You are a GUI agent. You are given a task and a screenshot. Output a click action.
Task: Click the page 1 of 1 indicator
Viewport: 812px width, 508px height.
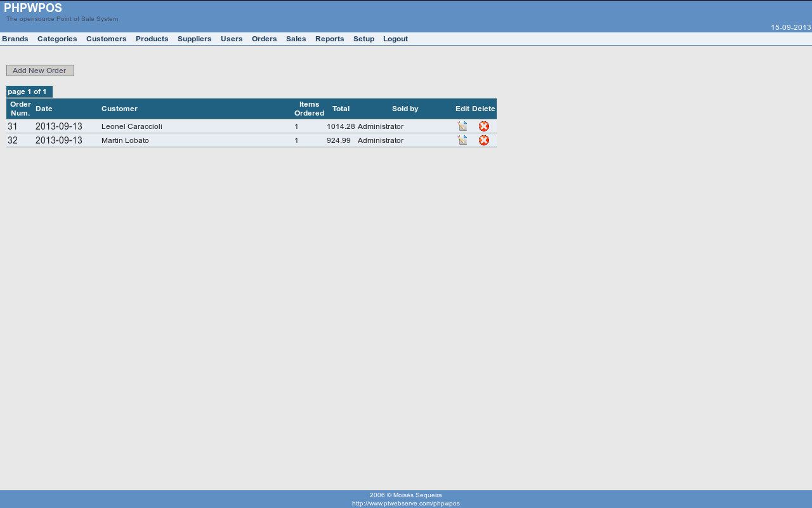click(x=29, y=91)
